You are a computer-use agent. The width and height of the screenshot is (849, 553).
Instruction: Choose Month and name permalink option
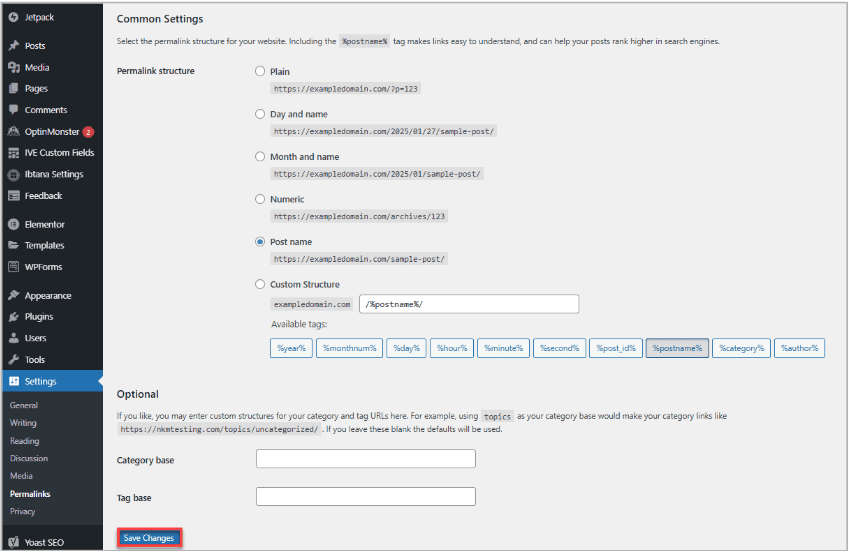pyautogui.click(x=260, y=157)
